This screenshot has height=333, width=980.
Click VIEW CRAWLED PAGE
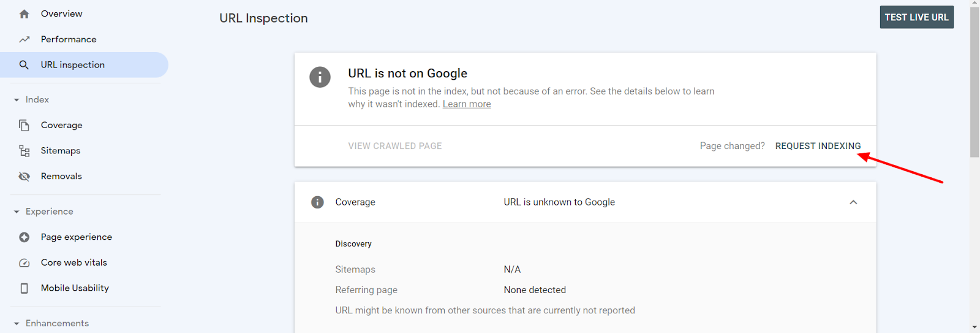(395, 146)
